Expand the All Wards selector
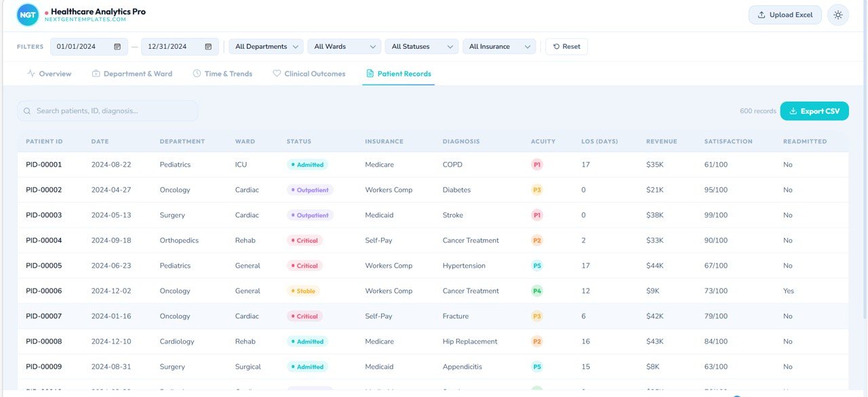The width and height of the screenshot is (868, 397). [x=344, y=46]
